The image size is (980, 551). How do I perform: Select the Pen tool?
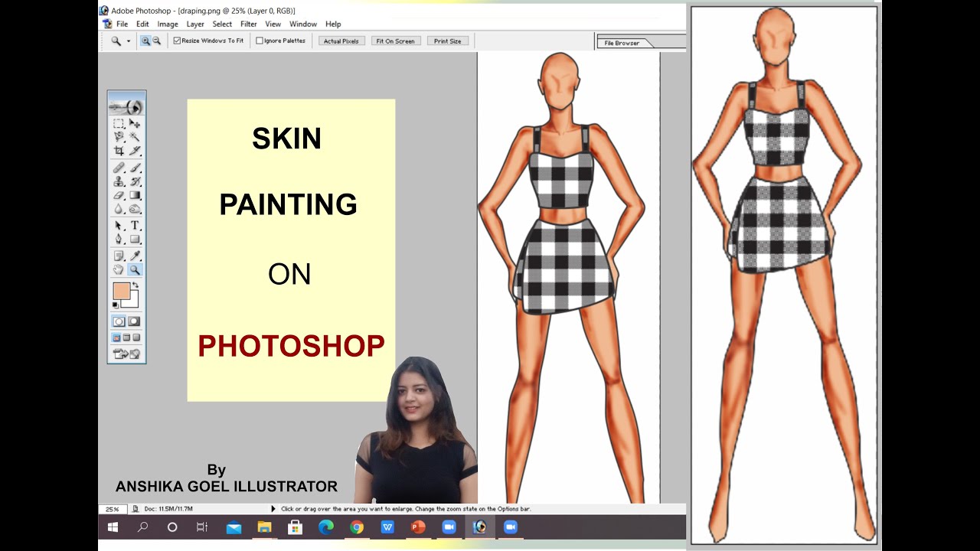click(x=119, y=240)
